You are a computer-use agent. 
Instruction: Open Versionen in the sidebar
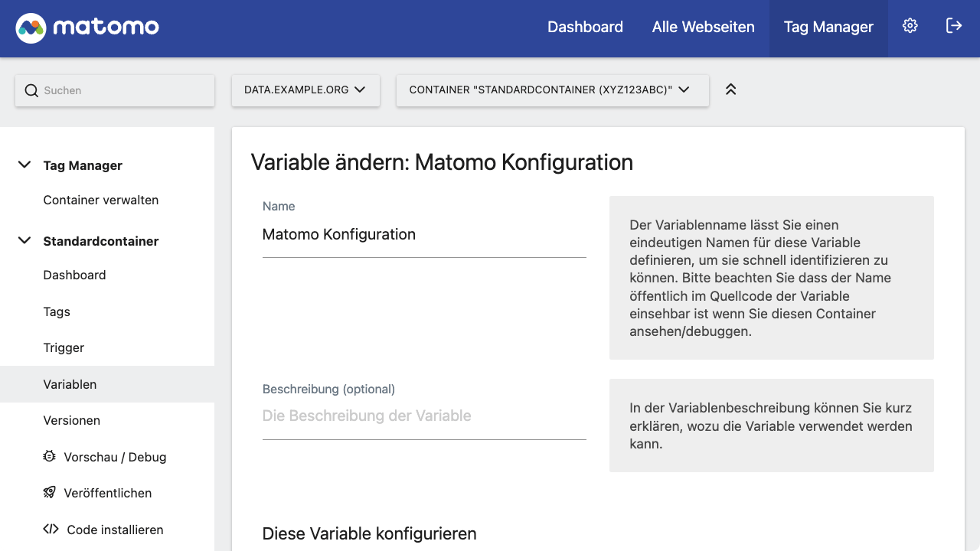point(72,420)
